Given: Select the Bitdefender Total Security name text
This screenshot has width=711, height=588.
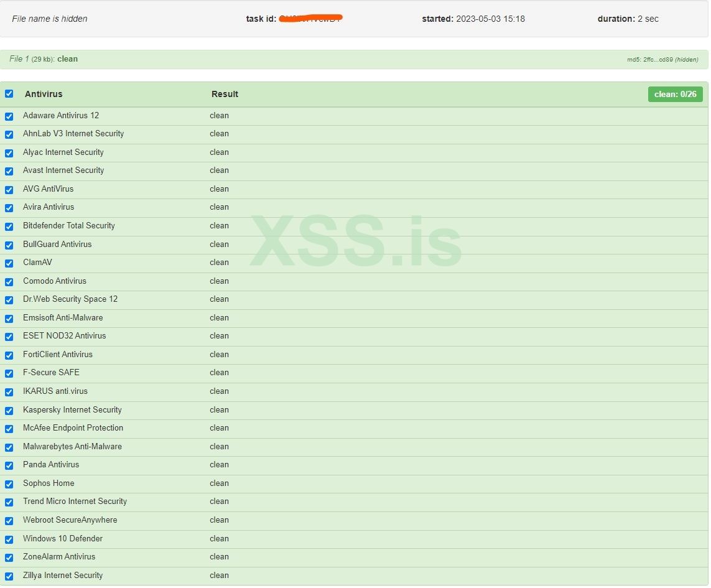Looking at the screenshot, I should pyautogui.click(x=69, y=225).
